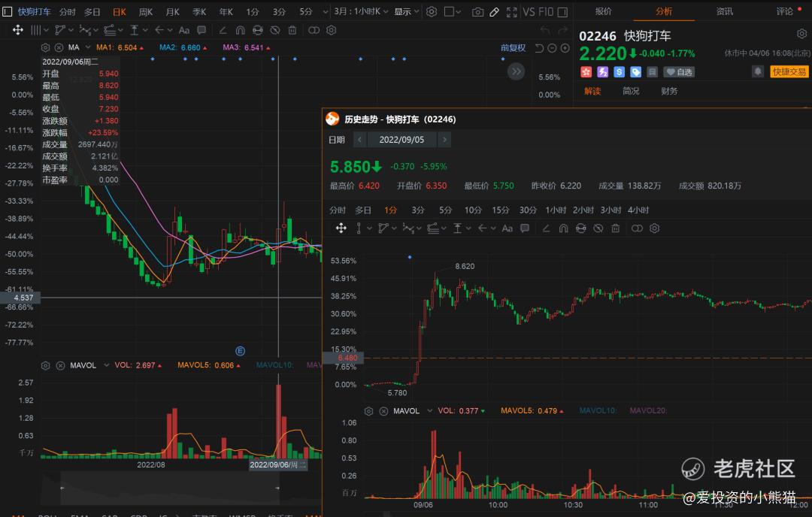
Task: Click the pencil draw icon in top bar
Action: [x=494, y=11]
